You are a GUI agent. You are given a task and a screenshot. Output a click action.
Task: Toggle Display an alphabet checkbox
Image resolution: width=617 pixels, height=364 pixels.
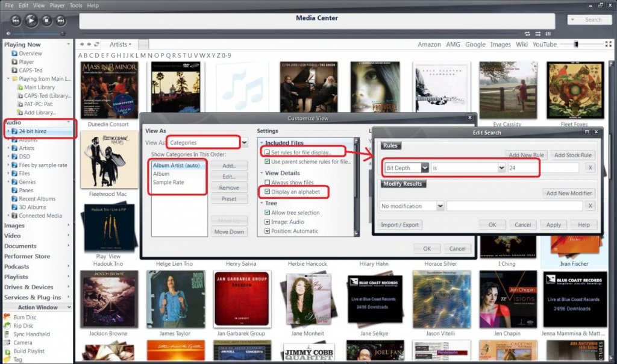(x=267, y=192)
